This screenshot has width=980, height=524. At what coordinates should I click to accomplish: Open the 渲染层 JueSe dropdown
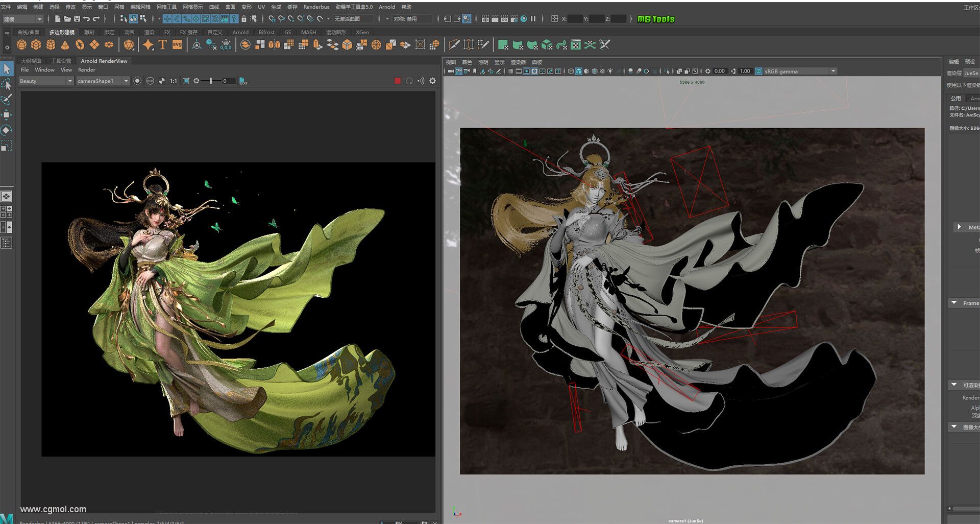coord(971,73)
